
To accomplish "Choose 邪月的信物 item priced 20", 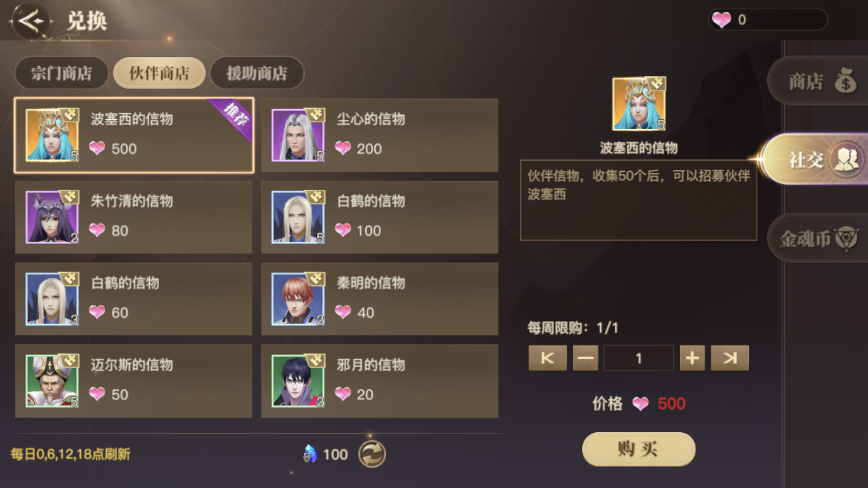I will coord(380,381).
